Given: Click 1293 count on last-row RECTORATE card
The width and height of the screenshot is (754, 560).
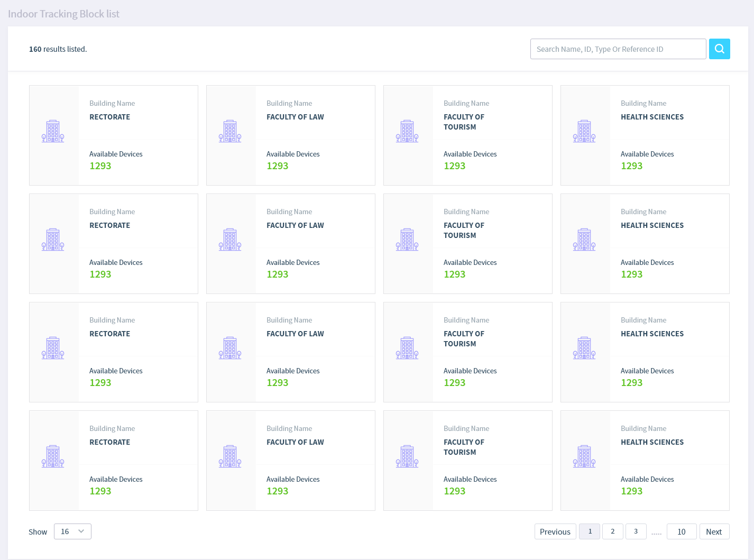Looking at the screenshot, I should point(100,491).
